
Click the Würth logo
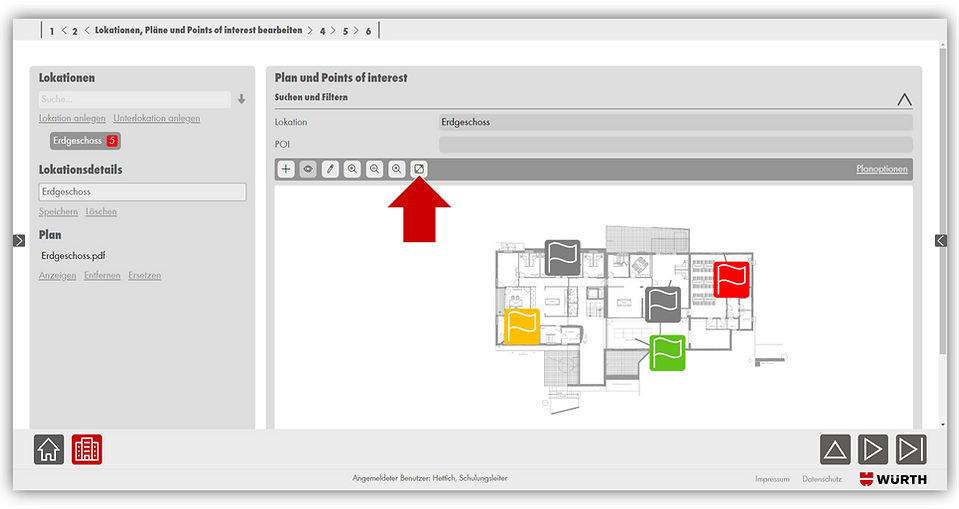tap(893, 479)
